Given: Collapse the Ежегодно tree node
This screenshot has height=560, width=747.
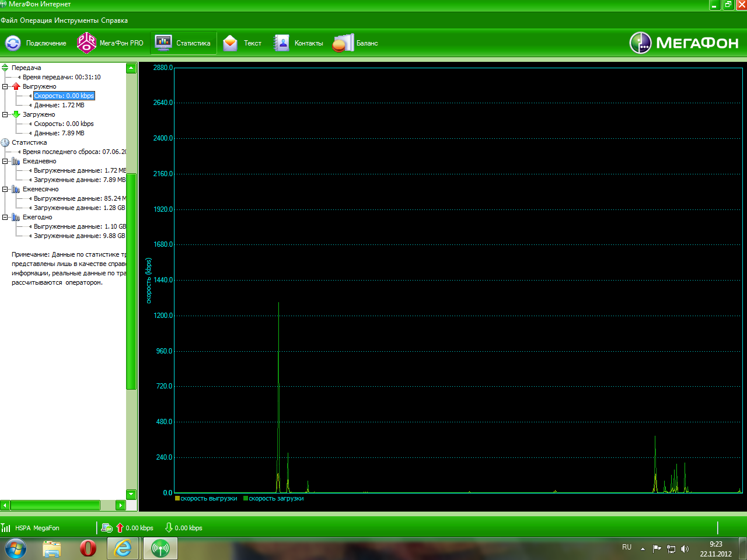Looking at the screenshot, I should pos(5,217).
